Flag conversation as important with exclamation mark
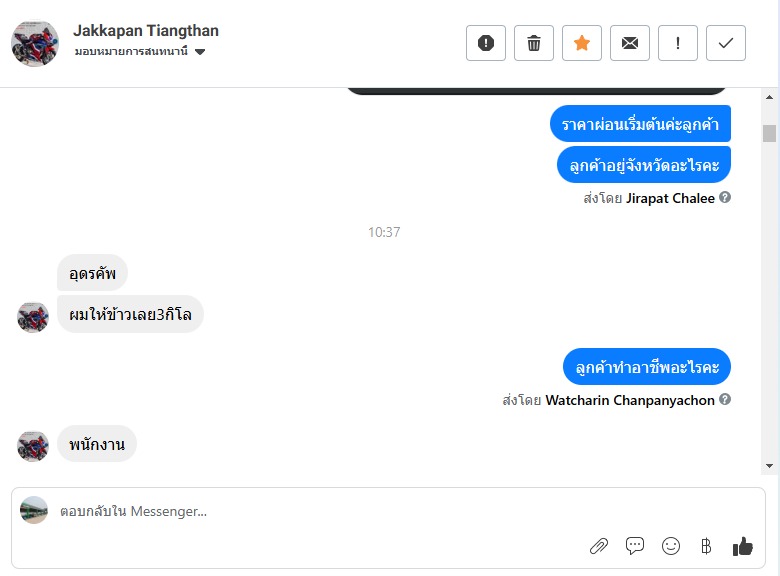 click(678, 43)
